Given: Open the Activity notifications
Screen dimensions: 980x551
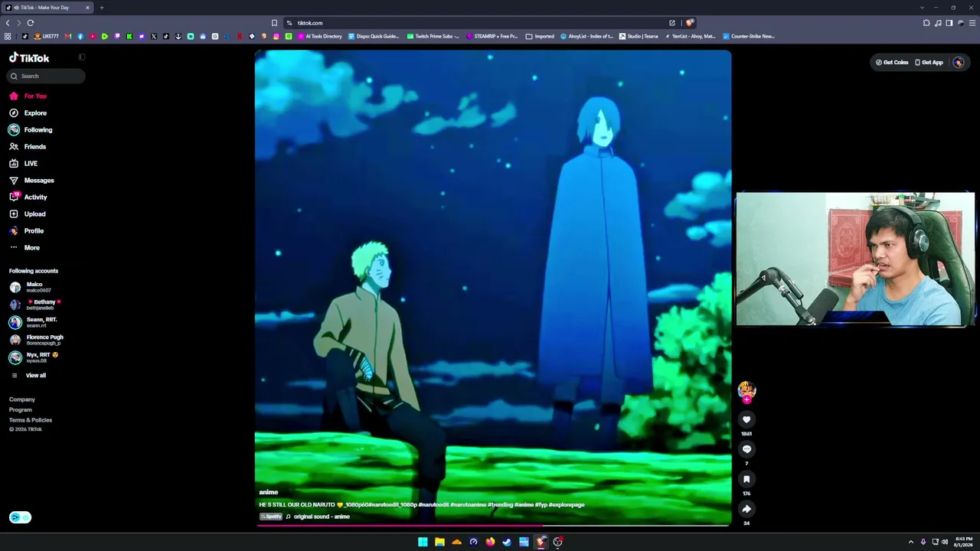Looking at the screenshot, I should 28,197.
